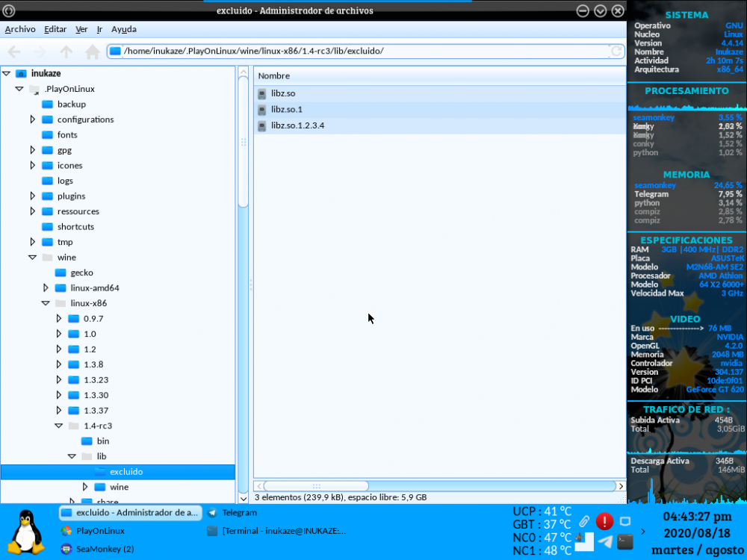This screenshot has width=747, height=560.
Task: Click the terminal icon in system tray
Action: click(x=625, y=541)
